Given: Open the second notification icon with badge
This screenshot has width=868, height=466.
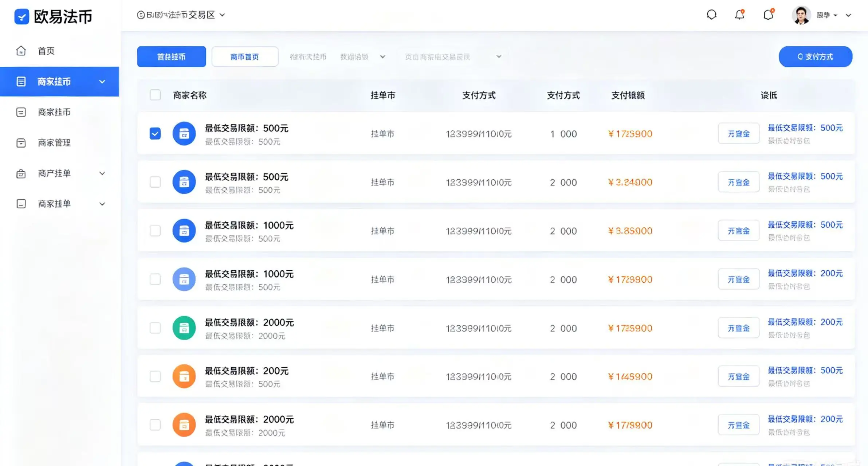Looking at the screenshot, I should pyautogui.click(x=768, y=15).
